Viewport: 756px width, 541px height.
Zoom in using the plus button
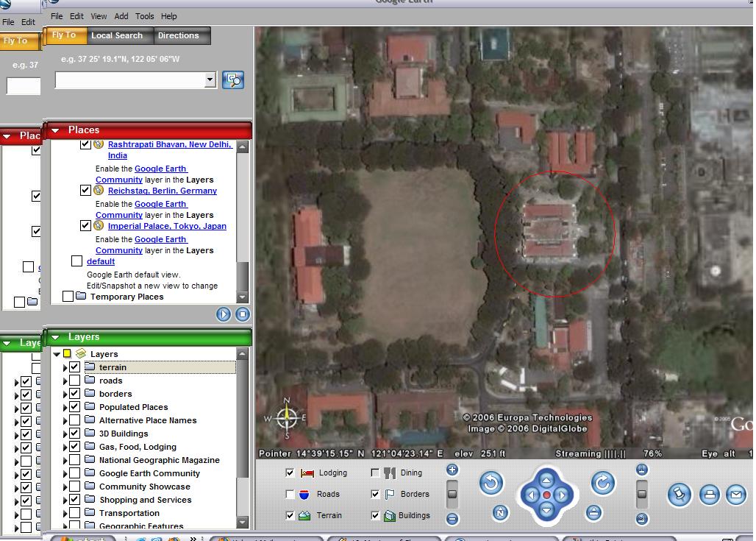[452, 470]
